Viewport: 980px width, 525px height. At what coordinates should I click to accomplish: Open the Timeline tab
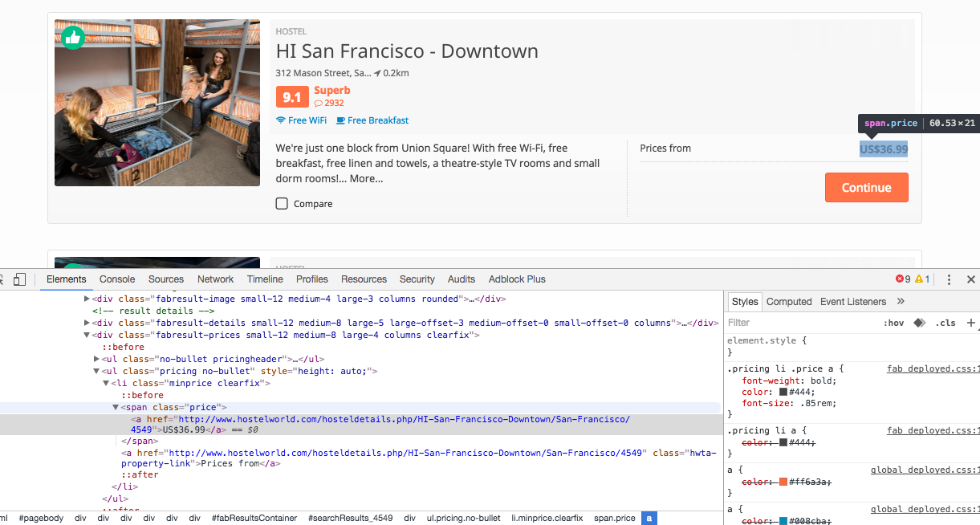click(x=265, y=279)
